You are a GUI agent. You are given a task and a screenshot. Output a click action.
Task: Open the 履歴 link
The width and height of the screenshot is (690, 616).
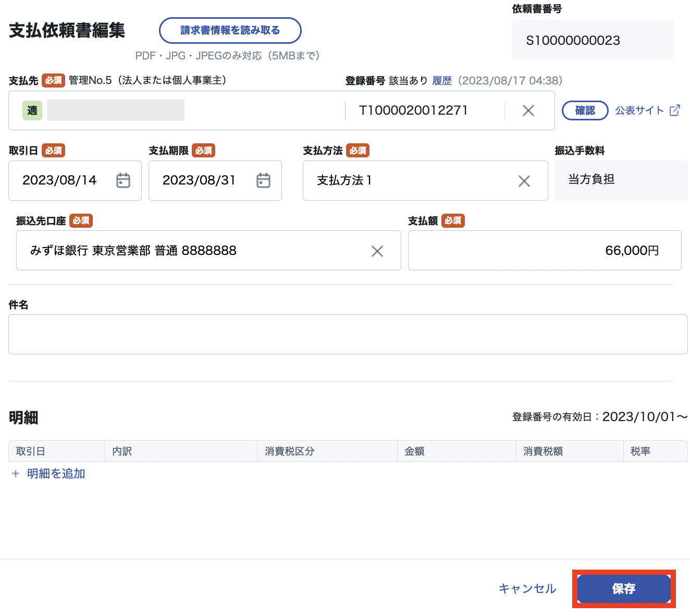tap(442, 81)
